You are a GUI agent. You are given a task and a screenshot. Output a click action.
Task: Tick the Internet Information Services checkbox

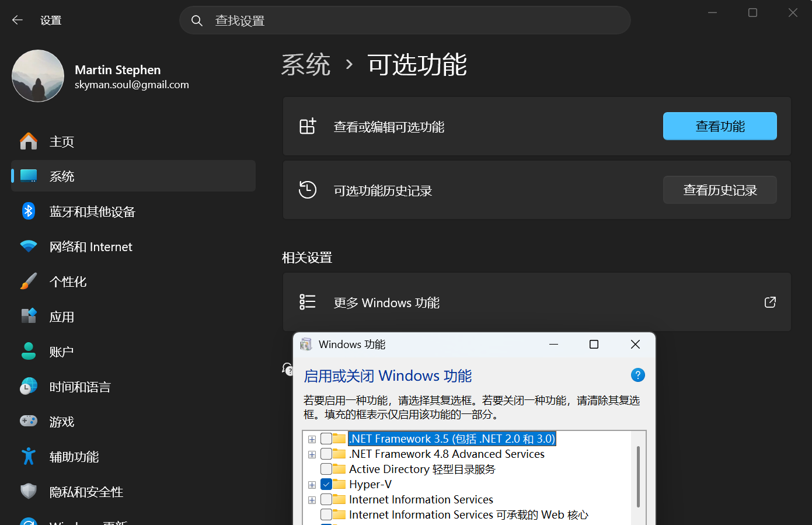click(x=326, y=499)
